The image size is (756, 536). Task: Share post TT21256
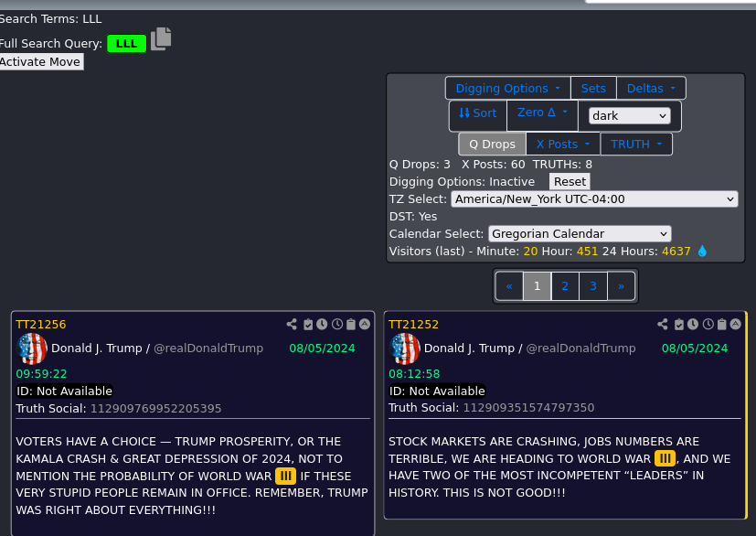(x=292, y=324)
